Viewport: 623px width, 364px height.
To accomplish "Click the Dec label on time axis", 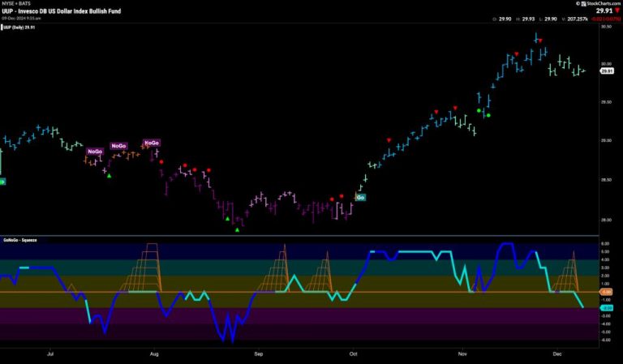I will (x=557, y=353).
